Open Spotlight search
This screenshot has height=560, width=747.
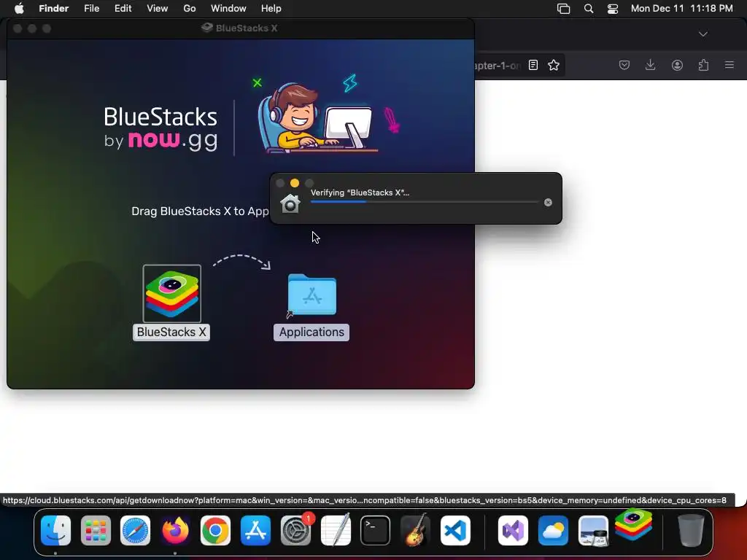click(589, 9)
